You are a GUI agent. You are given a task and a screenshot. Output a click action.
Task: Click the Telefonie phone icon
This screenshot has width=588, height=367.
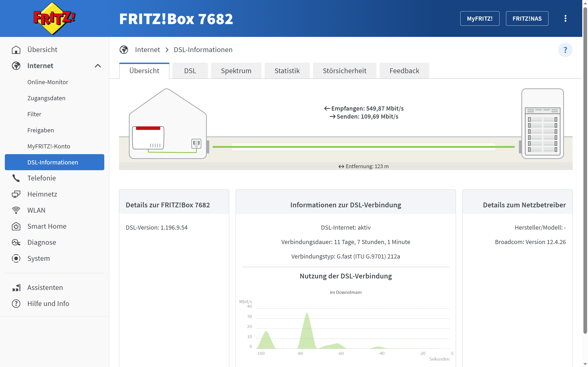pyautogui.click(x=16, y=178)
